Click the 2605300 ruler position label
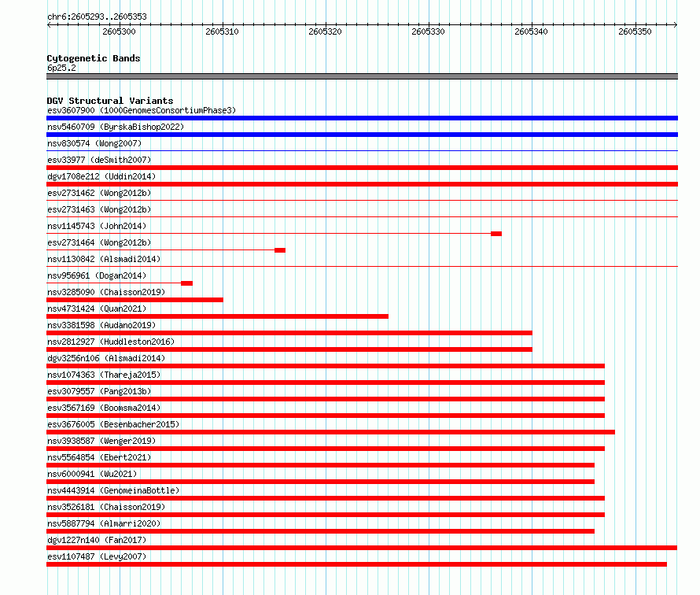 point(119,31)
